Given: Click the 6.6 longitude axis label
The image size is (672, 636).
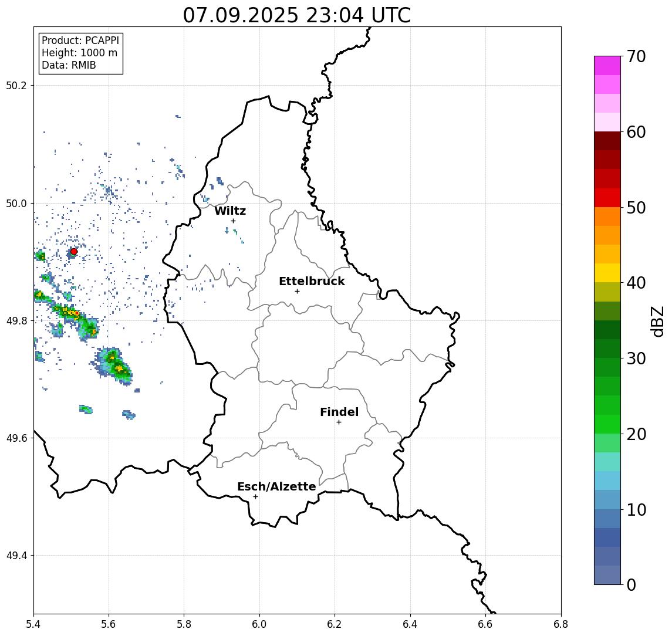Looking at the screenshot, I should point(485,624).
